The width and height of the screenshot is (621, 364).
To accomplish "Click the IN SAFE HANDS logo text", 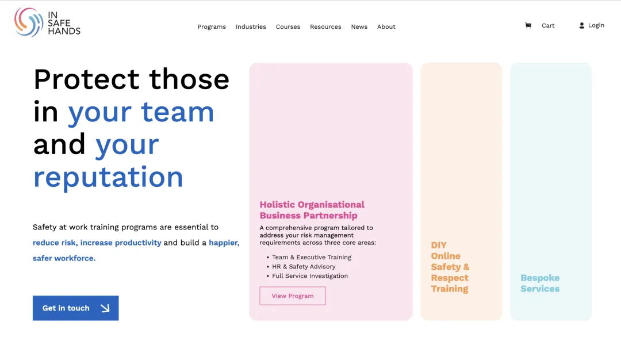I will [64, 23].
